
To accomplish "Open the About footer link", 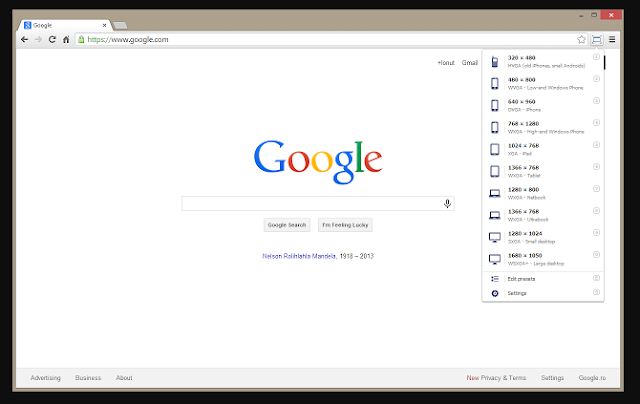I will click(124, 378).
